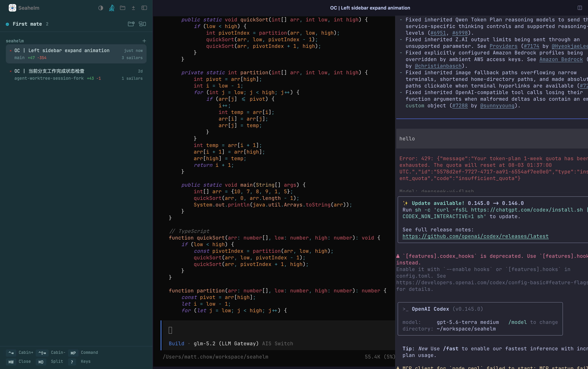The image size is (588, 369).
Task: Click the red x on 当前分支工作完成状态检查
Action: click(10, 71)
